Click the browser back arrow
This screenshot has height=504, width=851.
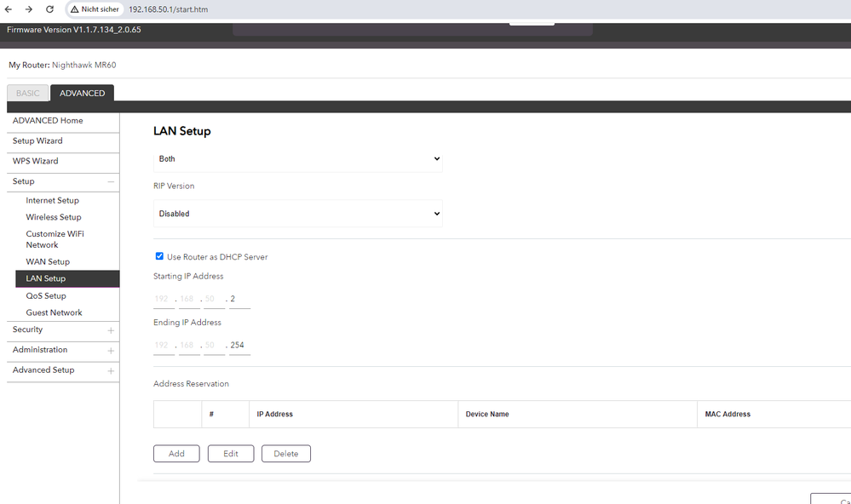coord(9,9)
